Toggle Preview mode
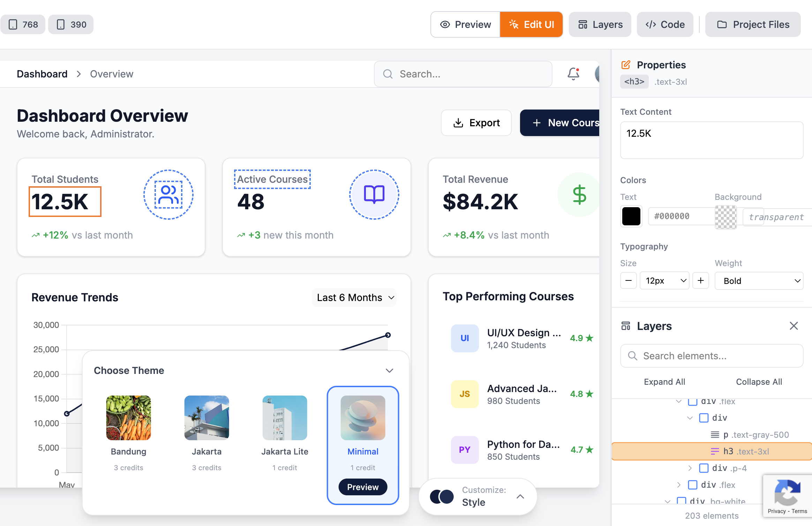Viewport: 812px width, 526px height. [x=466, y=24]
